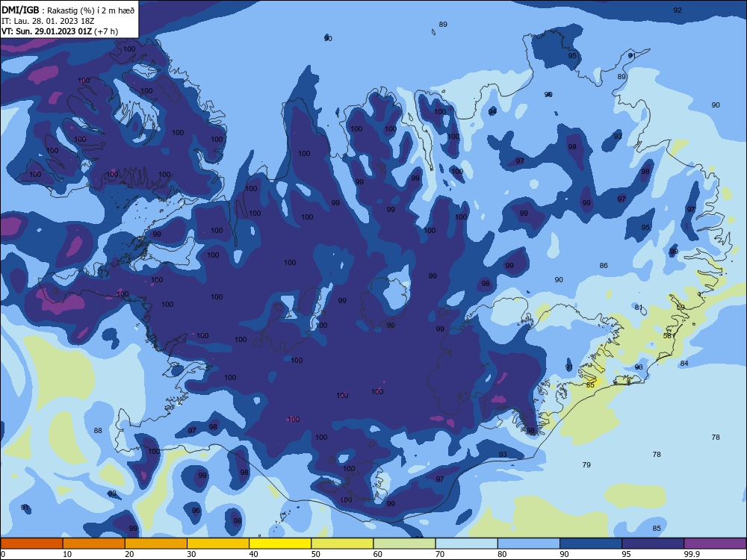Pick the yellow-green 60–70 legend swatch
Image resolution: width=747 pixels, height=560 pixels.
click(x=404, y=544)
